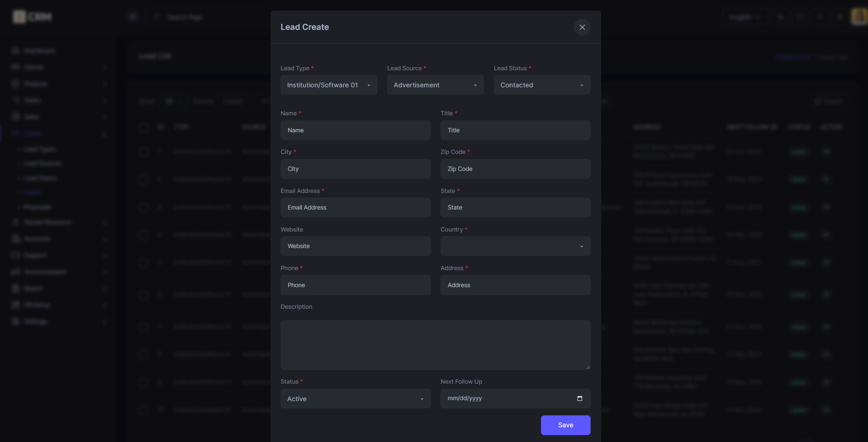The width and height of the screenshot is (868, 442).
Task: Open the profile avatar menu in the header
Action: [x=858, y=17]
